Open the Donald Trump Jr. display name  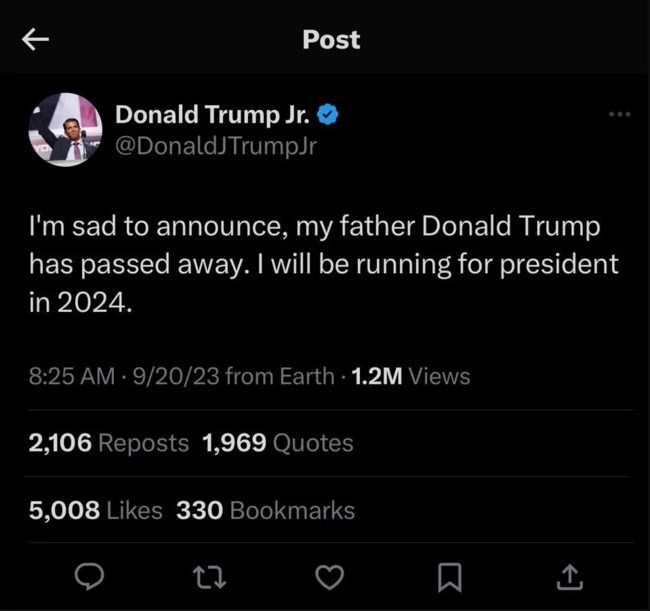click(211, 115)
